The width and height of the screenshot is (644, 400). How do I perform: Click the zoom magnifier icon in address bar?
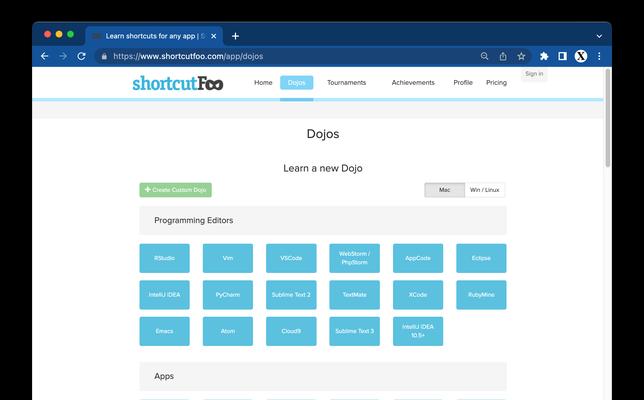[x=484, y=56]
